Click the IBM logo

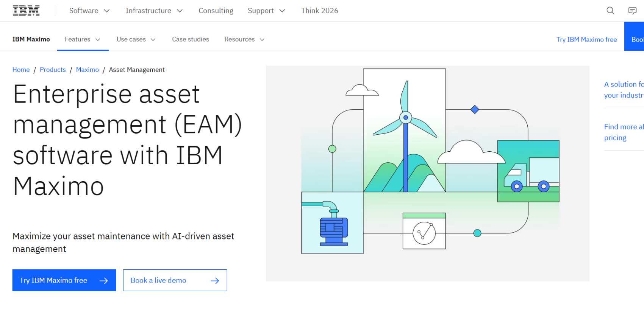coord(26,11)
